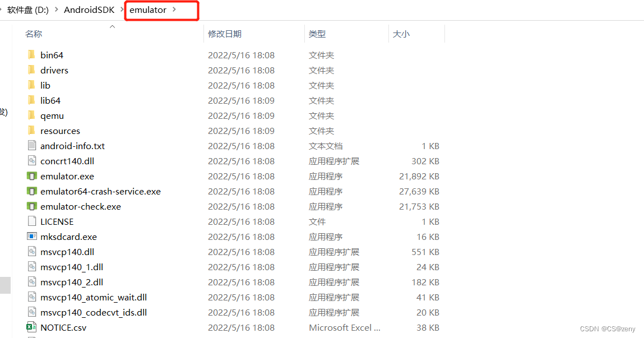644x338 pixels.
Task: Click the 27,639 KB size value
Action: (x=419, y=191)
